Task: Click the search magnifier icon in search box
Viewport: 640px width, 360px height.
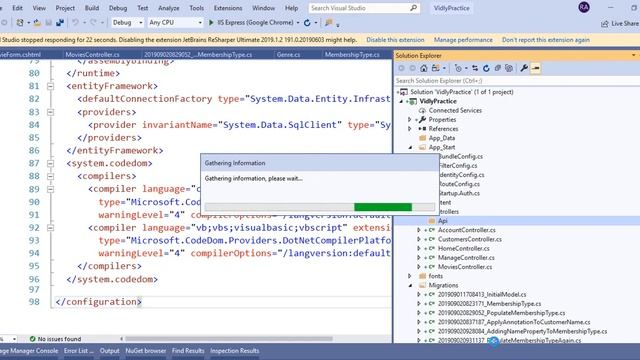Action: coord(413,8)
